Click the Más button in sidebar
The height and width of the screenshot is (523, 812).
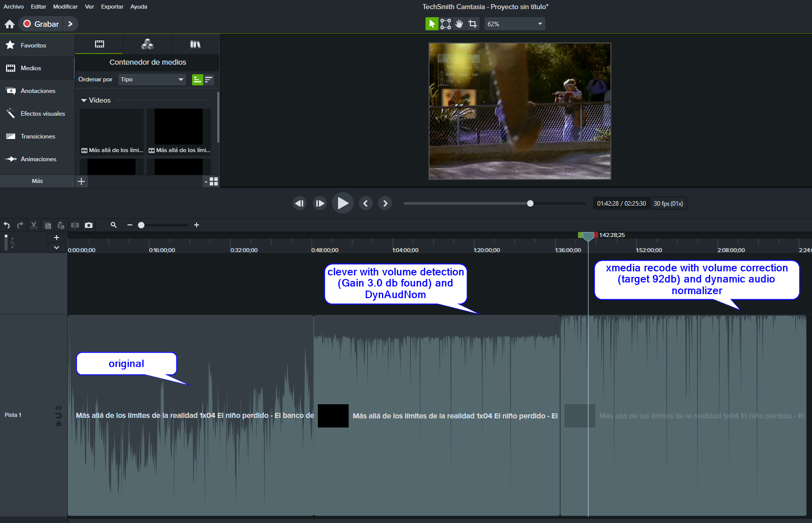pos(37,181)
